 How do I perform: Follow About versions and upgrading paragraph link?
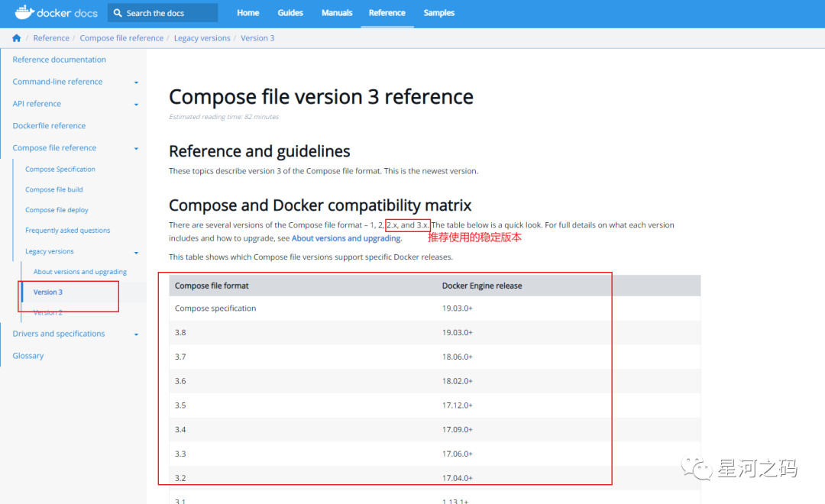[346, 238]
